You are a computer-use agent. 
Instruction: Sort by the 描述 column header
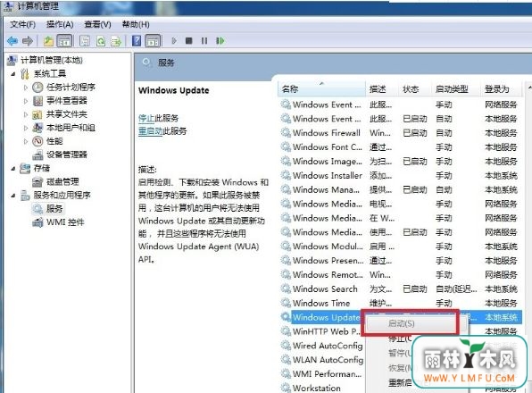[381, 89]
